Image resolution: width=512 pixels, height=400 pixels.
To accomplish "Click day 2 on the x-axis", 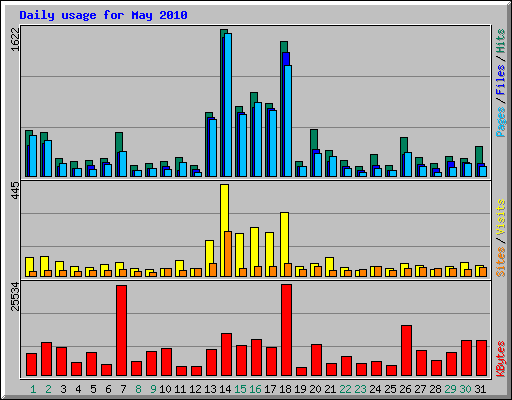I will coord(48,389).
